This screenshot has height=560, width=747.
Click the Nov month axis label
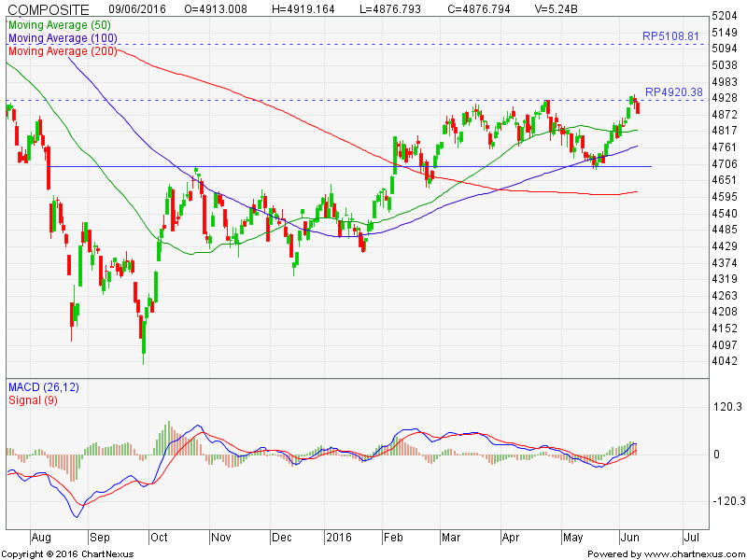point(220,538)
